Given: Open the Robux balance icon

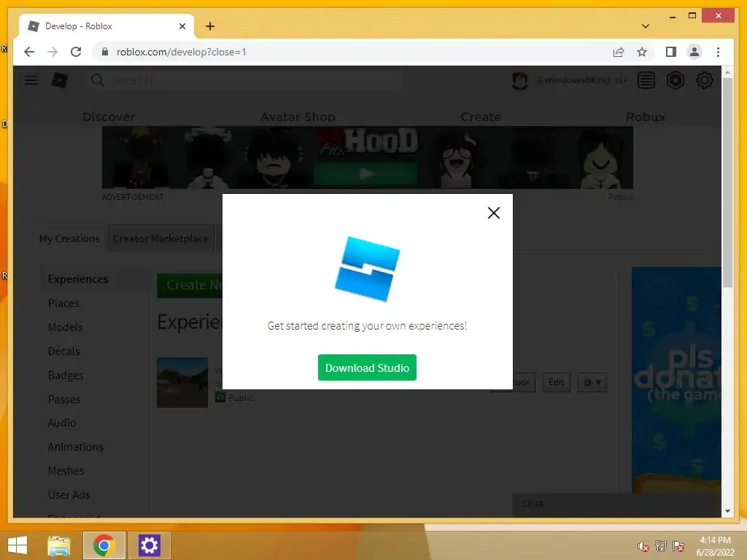Looking at the screenshot, I should coord(675,80).
